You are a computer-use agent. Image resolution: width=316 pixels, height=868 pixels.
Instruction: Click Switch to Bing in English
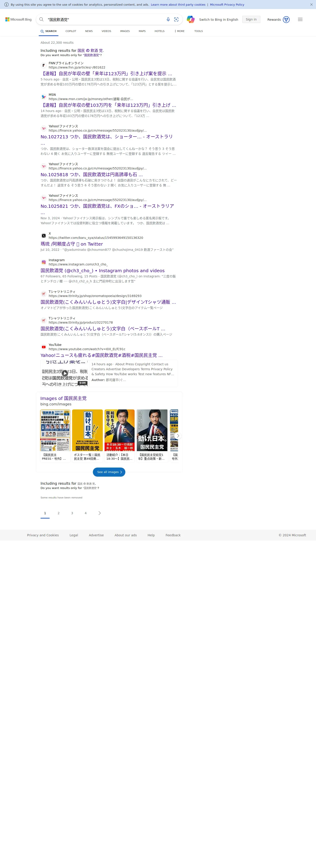point(219,20)
